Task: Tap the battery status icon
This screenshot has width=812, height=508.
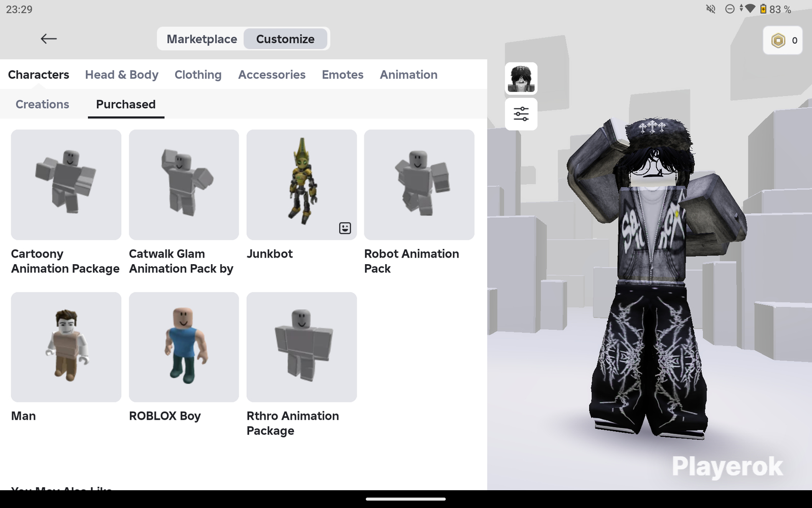Action: click(763, 9)
